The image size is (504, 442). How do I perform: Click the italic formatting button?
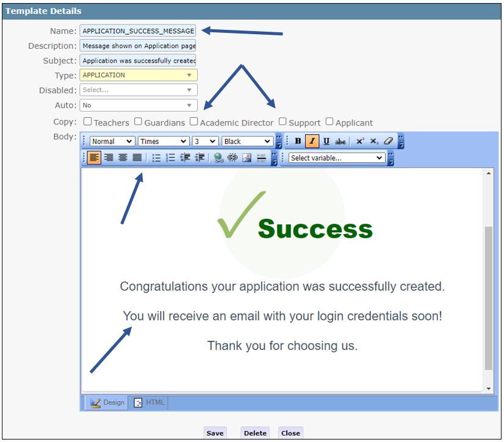[312, 141]
